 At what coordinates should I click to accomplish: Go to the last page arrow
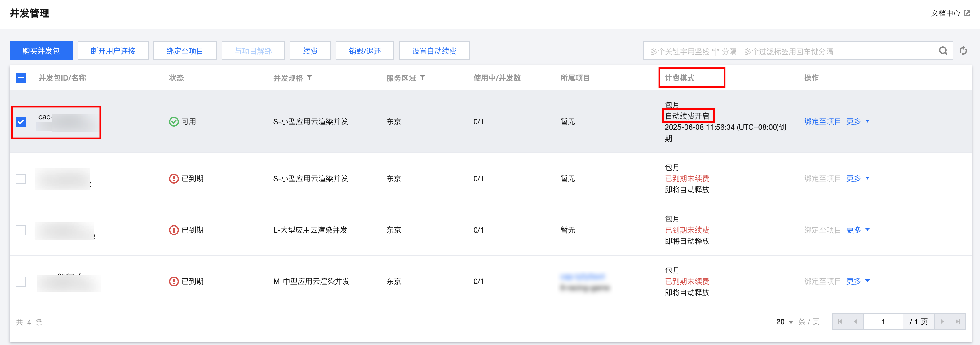click(957, 321)
